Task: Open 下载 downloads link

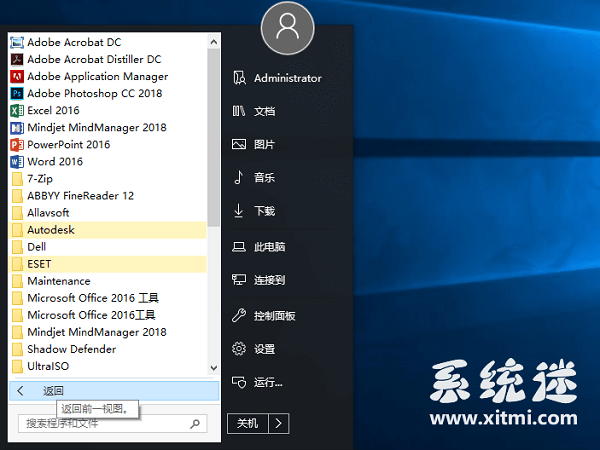Action: [x=264, y=211]
